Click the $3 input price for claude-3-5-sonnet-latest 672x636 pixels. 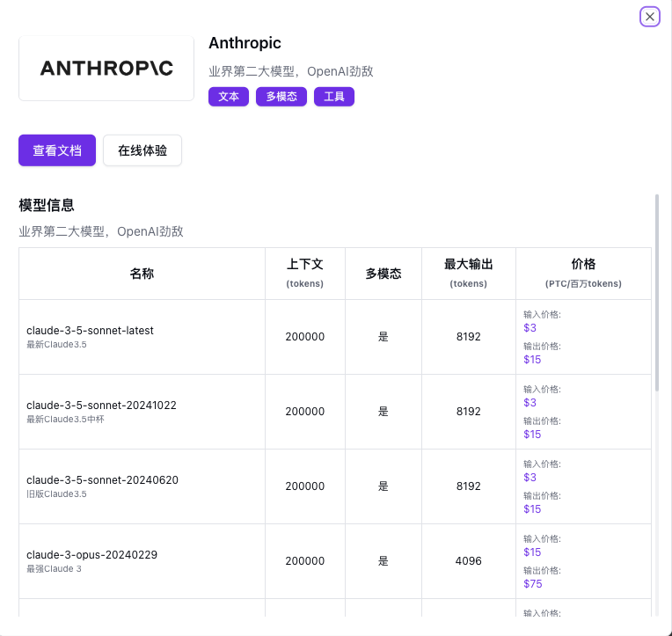click(530, 328)
